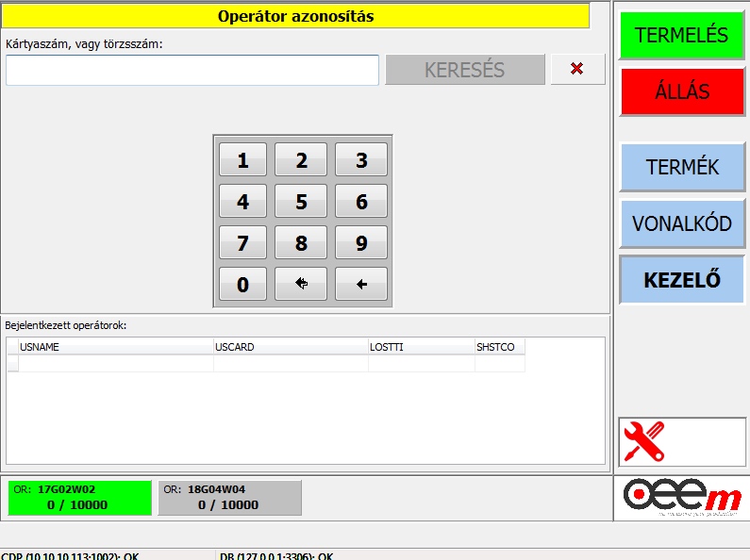Click the oeem logo
Screen dimensions: 750x560
pos(682,498)
